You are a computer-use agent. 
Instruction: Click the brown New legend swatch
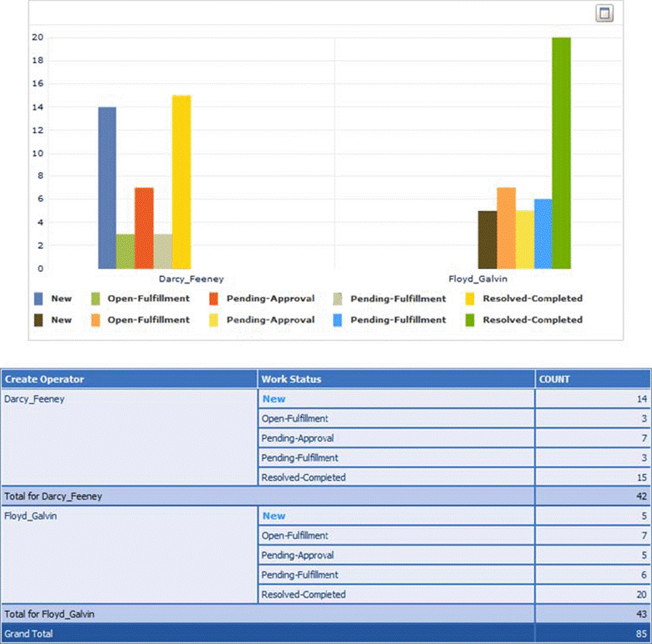tap(39, 320)
